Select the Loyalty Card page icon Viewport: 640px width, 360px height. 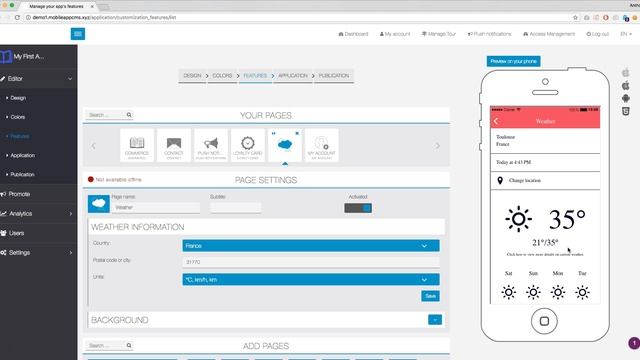coord(248,145)
